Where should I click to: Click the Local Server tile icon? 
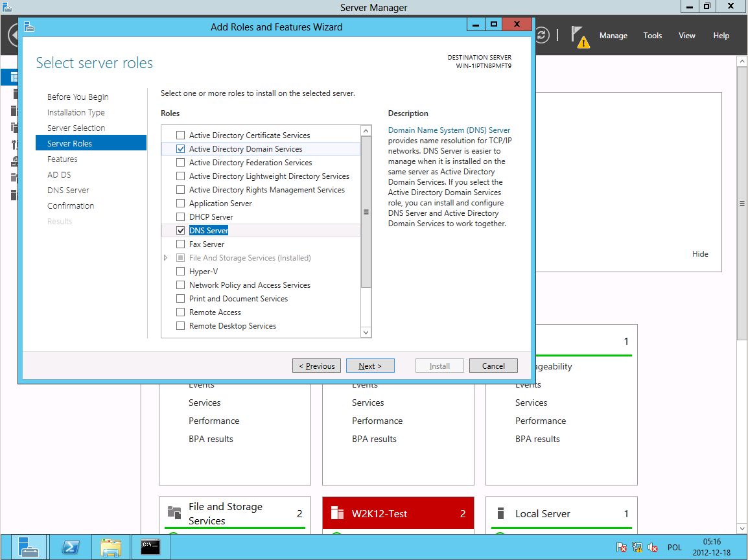click(x=500, y=513)
